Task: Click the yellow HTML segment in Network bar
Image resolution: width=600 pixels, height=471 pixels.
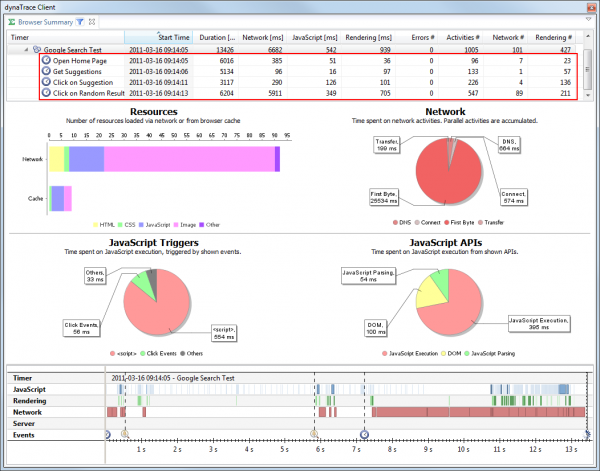Action: pos(56,159)
